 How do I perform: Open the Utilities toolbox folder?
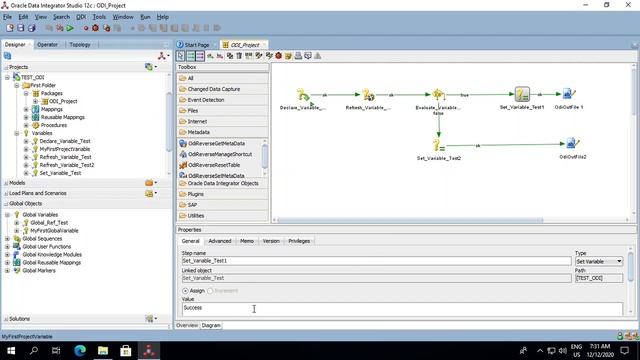[x=223, y=216]
